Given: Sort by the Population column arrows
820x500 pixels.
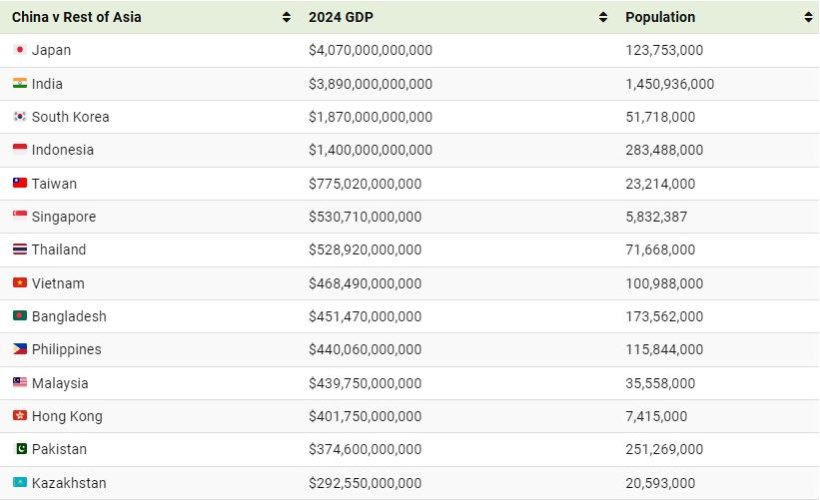Looking at the screenshot, I should [808, 17].
